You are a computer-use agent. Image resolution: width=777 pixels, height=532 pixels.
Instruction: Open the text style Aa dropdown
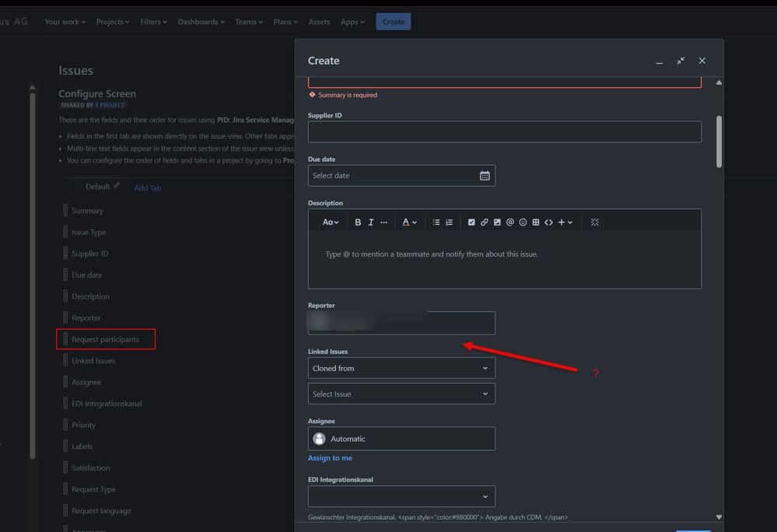coord(331,222)
